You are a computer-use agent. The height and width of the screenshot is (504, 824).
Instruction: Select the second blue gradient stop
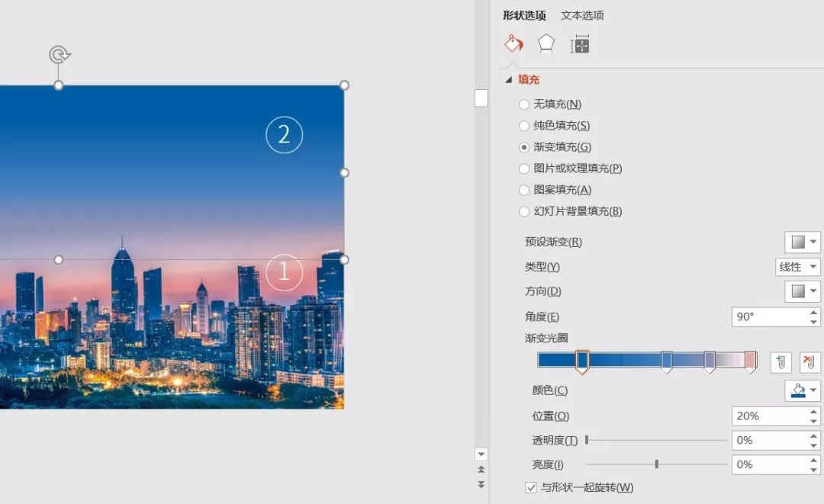tap(666, 361)
